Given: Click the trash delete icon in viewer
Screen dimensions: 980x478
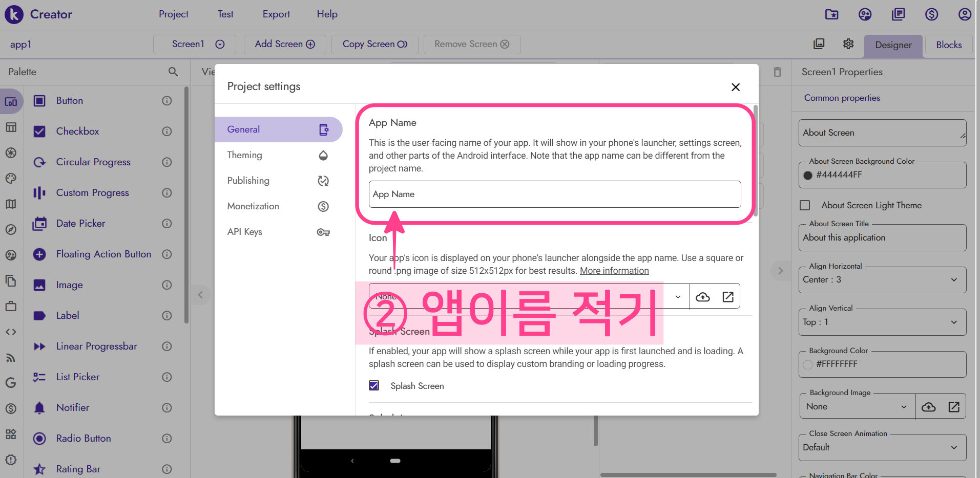Looking at the screenshot, I should (x=777, y=72).
